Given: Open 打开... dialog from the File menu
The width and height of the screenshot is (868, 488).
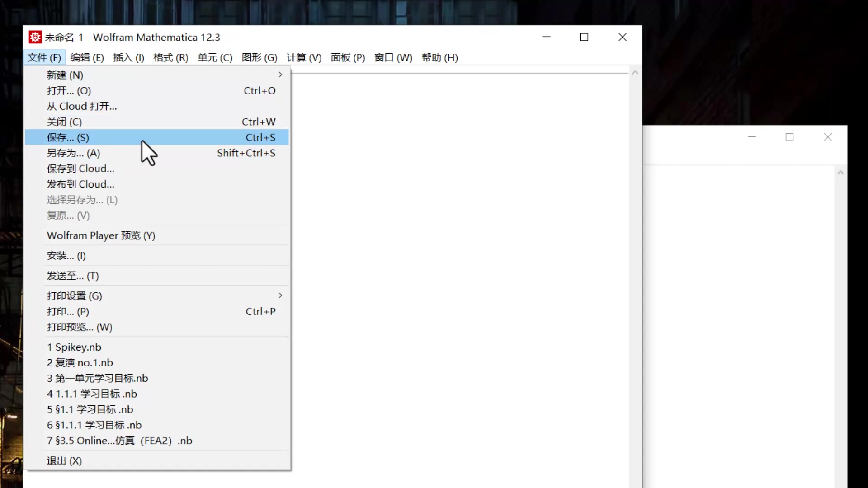Looking at the screenshot, I should (69, 90).
